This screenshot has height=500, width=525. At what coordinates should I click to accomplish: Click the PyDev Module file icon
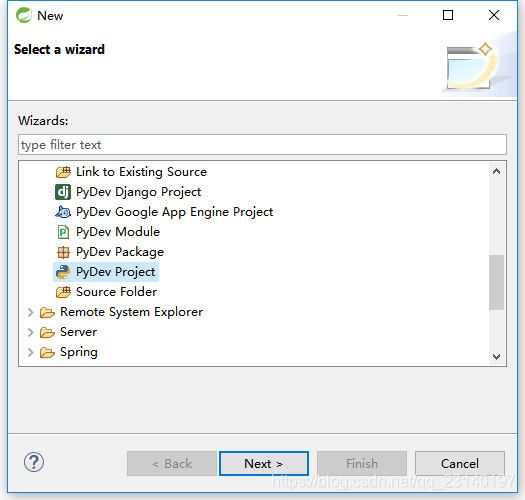63,232
